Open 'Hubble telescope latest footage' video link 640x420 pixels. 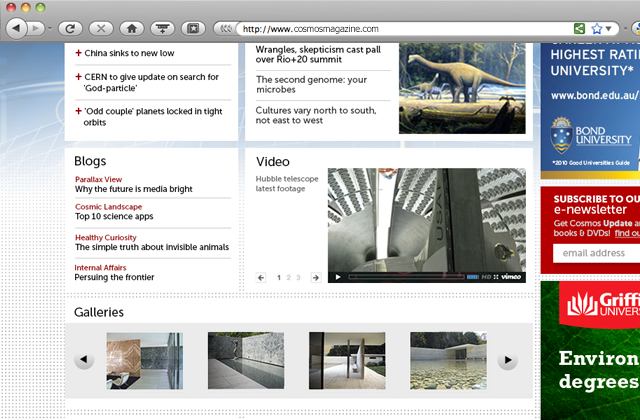click(x=287, y=184)
